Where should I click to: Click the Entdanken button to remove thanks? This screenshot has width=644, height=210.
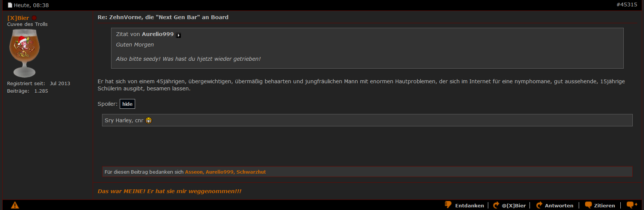click(x=469, y=205)
